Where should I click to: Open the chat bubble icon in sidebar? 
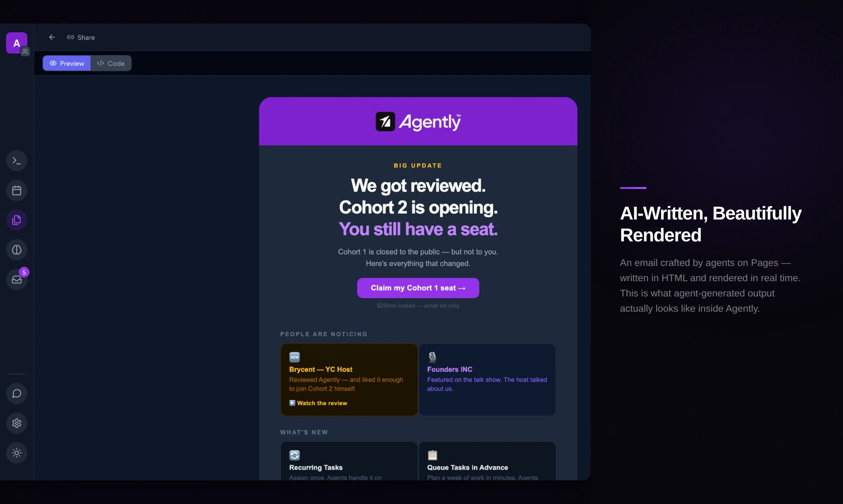tap(17, 394)
